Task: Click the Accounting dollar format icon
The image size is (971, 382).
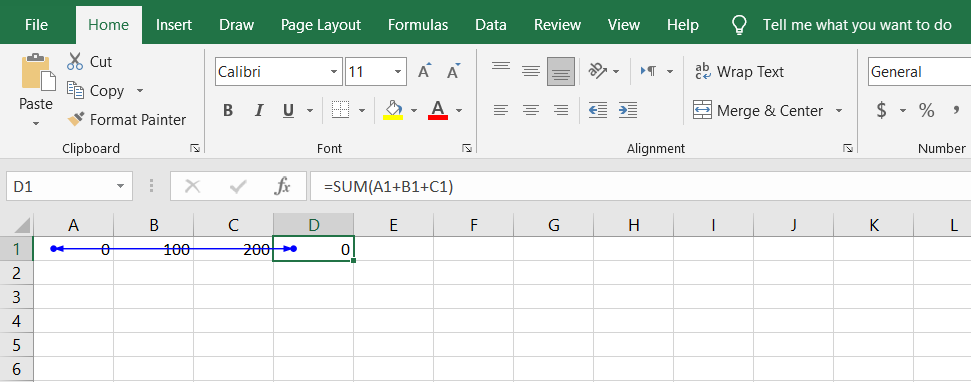Action: pyautogui.click(x=881, y=110)
